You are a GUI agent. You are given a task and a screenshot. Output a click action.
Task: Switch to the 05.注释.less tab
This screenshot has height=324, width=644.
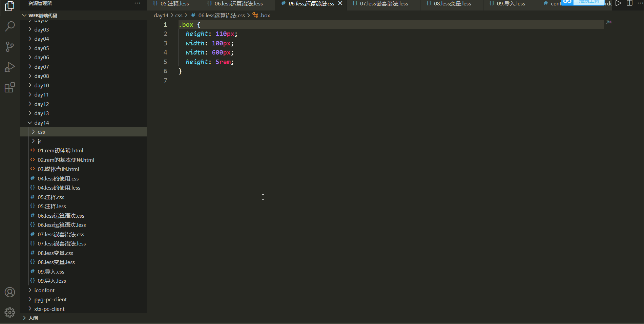point(174,3)
